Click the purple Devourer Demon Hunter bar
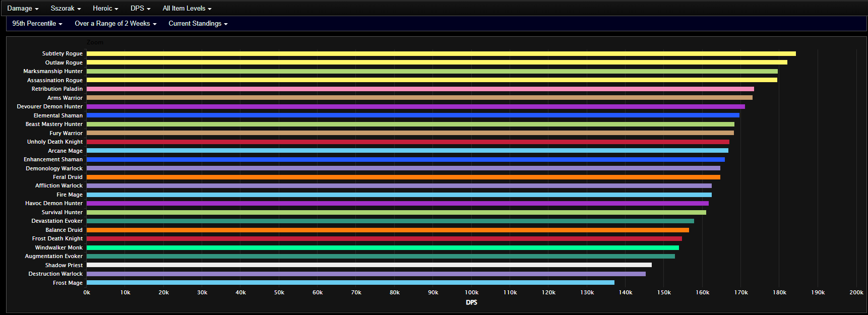868x315 pixels. [416, 106]
